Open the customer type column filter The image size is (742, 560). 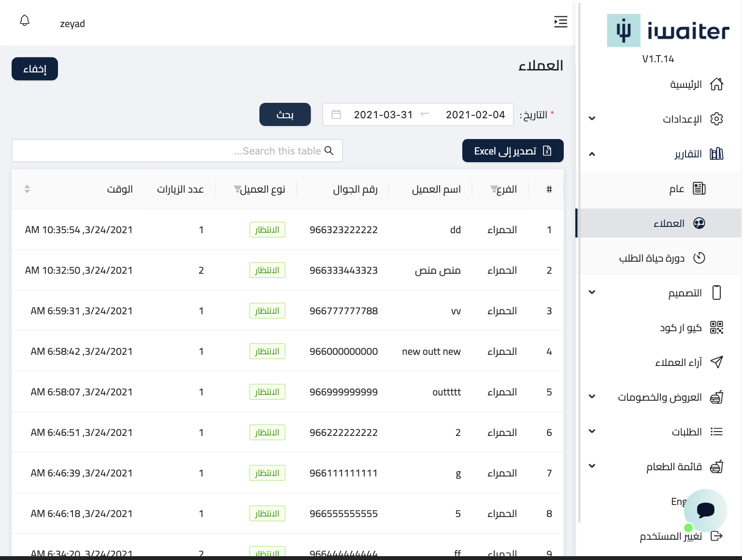click(x=237, y=189)
